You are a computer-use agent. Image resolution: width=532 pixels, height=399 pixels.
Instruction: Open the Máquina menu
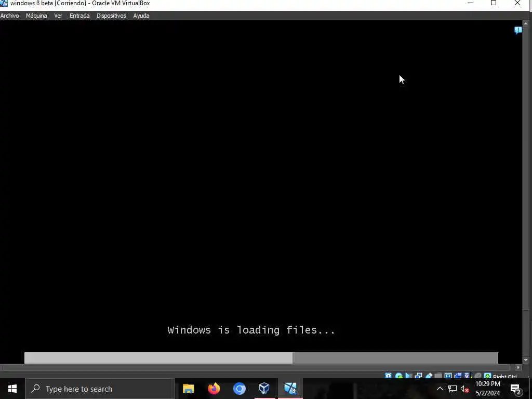coord(36,16)
